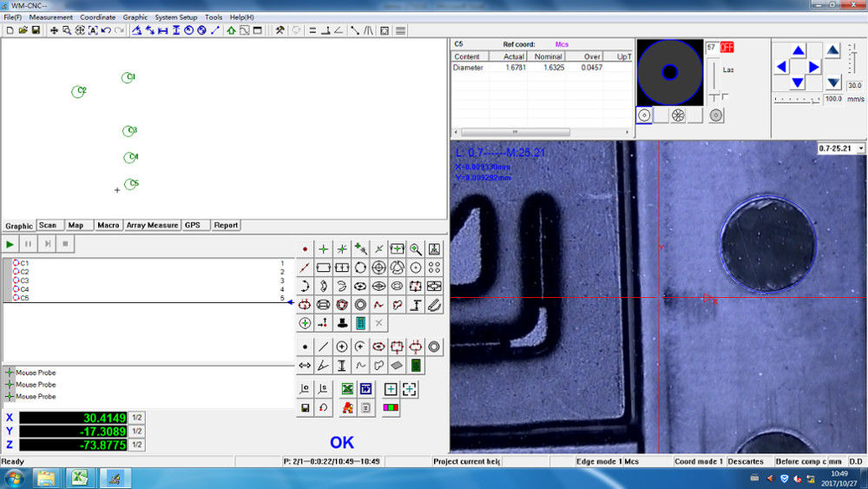This screenshot has width=868, height=489.
Task: Click the stage speed slider
Action: (x=796, y=99)
